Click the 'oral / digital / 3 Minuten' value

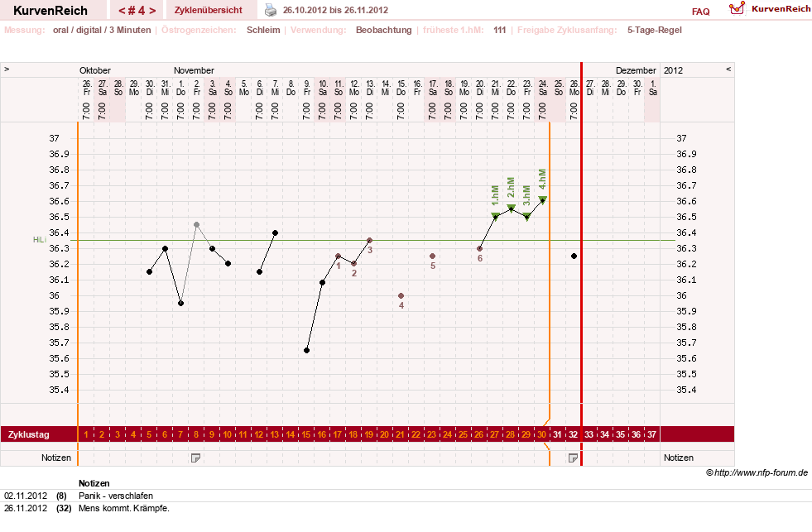(102, 30)
